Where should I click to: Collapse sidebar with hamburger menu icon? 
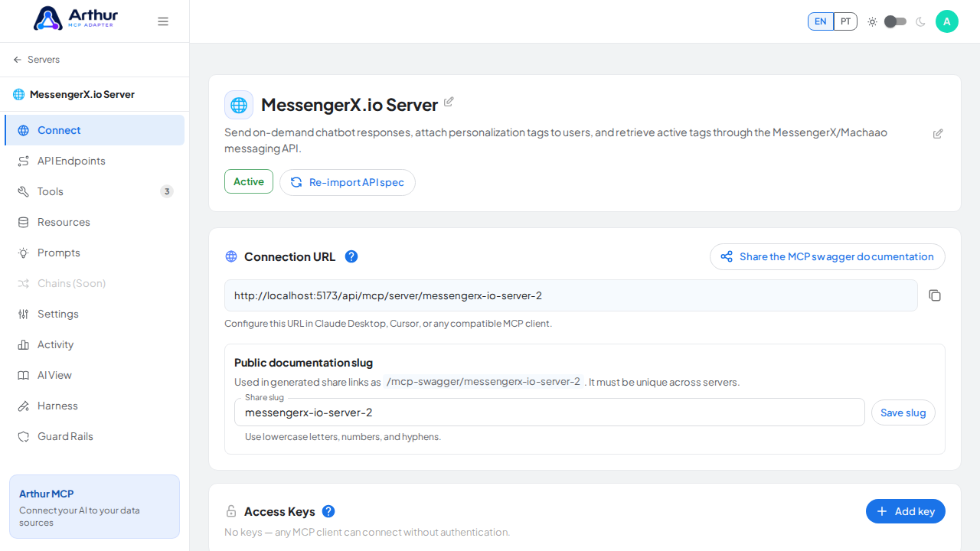pyautogui.click(x=163, y=21)
